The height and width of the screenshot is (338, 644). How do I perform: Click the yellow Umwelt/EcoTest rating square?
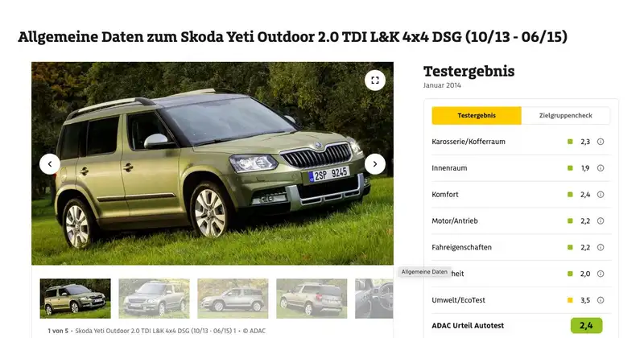tap(570, 300)
